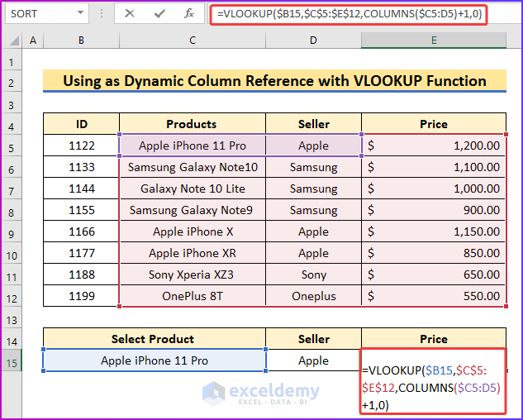This screenshot has width=523, height=420.
Task: Select the price cell showing 550.00
Action: click(x=434, y=296)
